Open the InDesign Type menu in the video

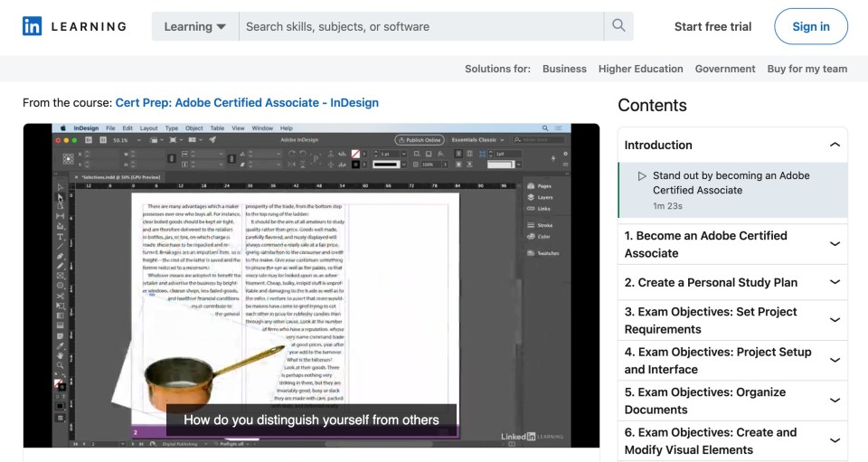point(172,127)
